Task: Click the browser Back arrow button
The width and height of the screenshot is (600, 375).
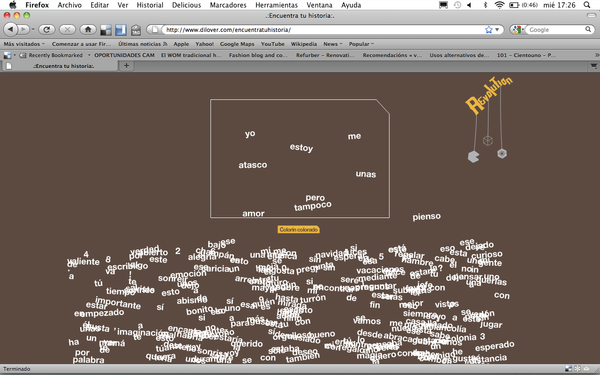Action: click(x=11, y=29)
